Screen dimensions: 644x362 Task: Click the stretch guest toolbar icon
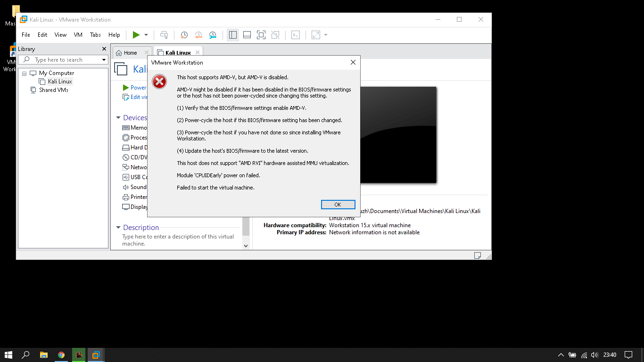pyautogui.click(x=316, y=35)
